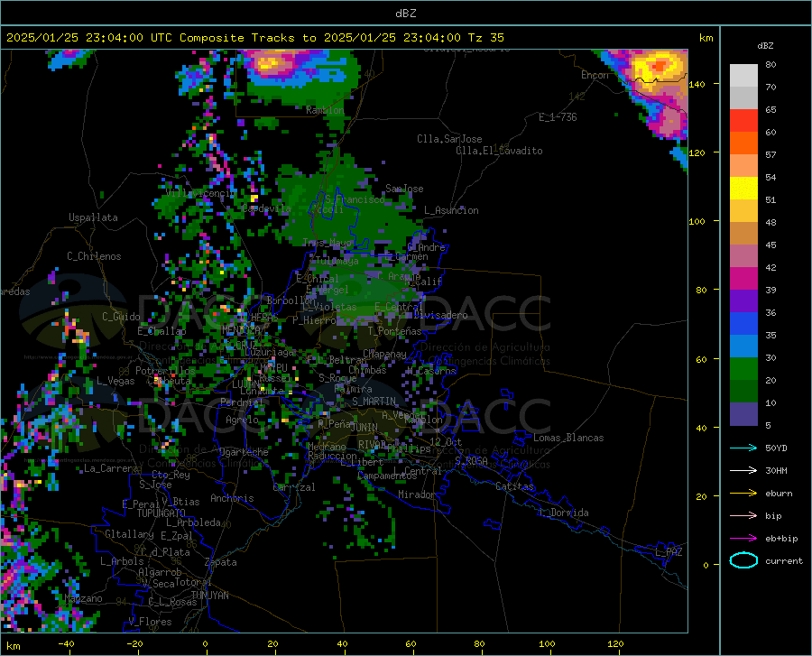Select the Anchoris label

(x=232, y=499)
